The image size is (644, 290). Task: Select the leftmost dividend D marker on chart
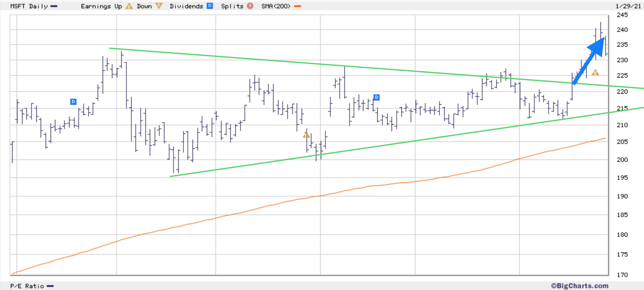(x=73, y=102)
